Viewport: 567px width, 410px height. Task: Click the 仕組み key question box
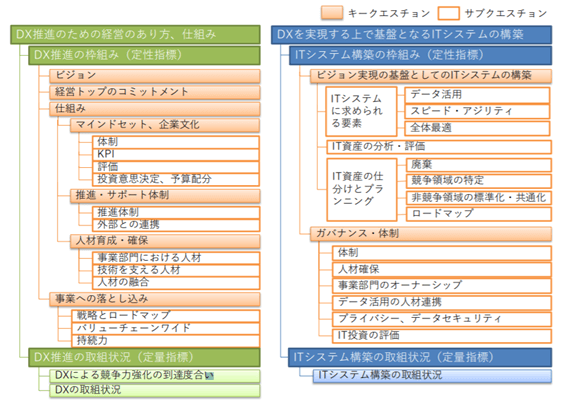coord(155,108)
